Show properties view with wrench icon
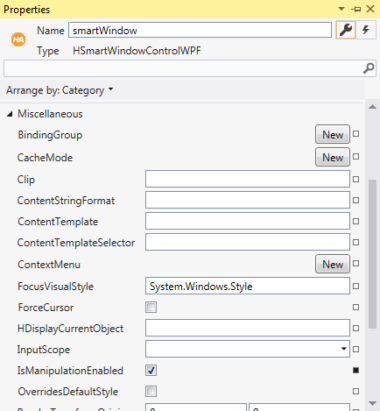Image resolution: width=380 pixels, height=411 pixels. click(x=346, y=30)
